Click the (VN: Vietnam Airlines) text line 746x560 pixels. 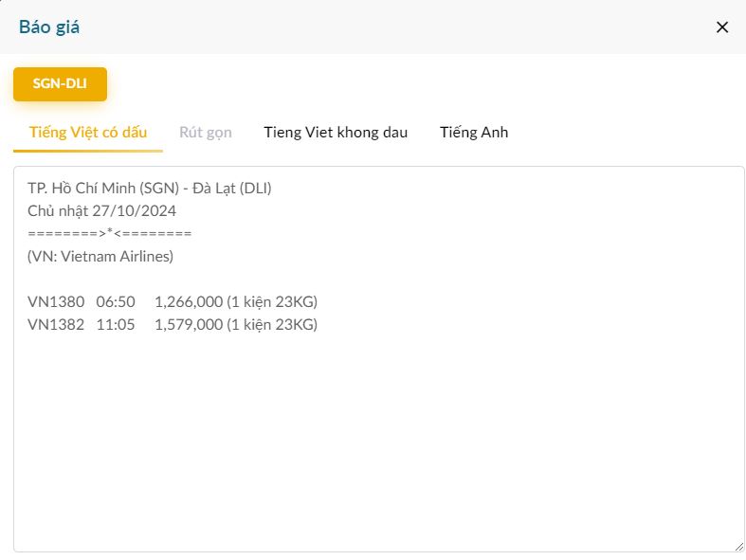point(100,256)
